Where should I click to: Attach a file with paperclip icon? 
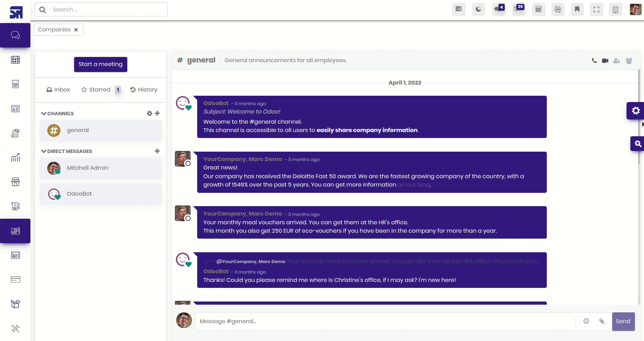pos(602,321)
